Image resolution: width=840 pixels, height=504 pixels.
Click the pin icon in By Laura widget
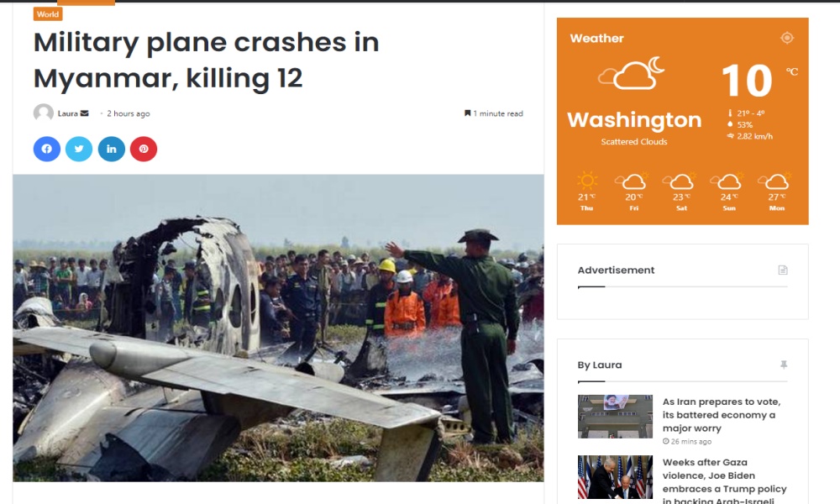[x=784, y=365]
